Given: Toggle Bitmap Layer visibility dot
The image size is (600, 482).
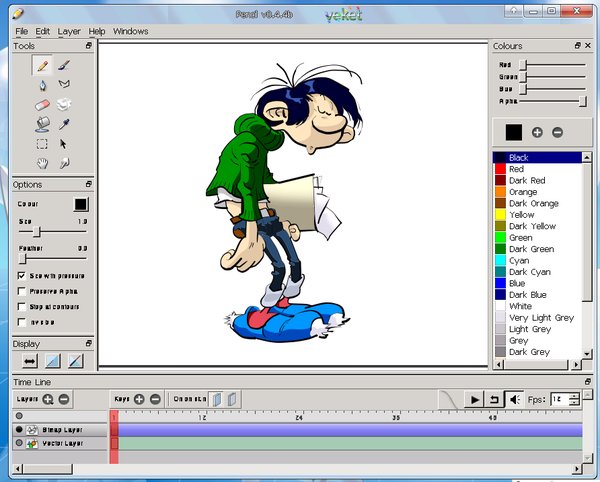Looking at the screenshot, I should 19,429.
